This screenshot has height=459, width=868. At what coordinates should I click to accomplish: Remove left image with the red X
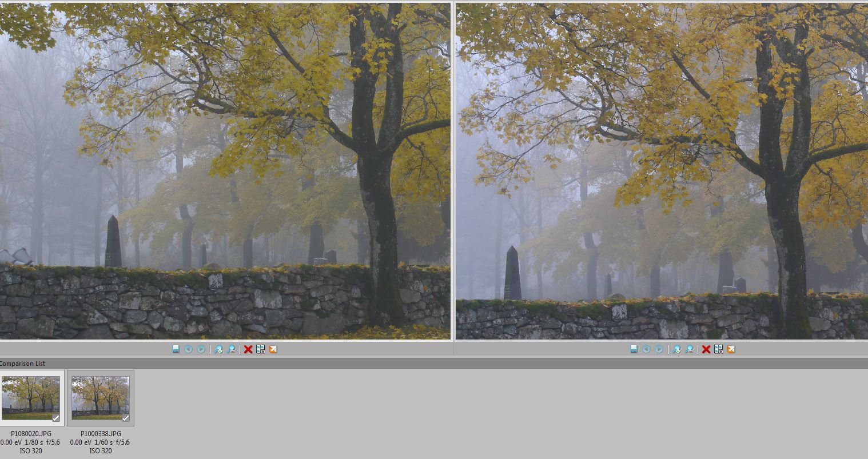click(x=248, y=349)
